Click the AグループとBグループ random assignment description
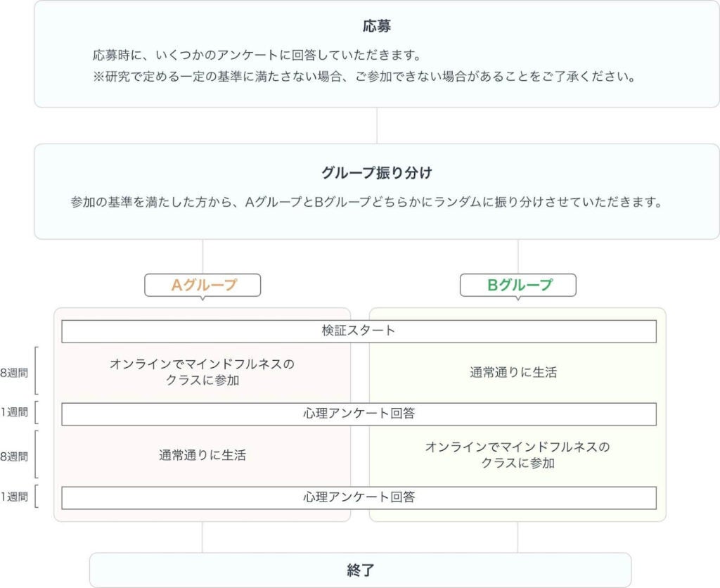720x588 pixels. (x=366, y=203)
